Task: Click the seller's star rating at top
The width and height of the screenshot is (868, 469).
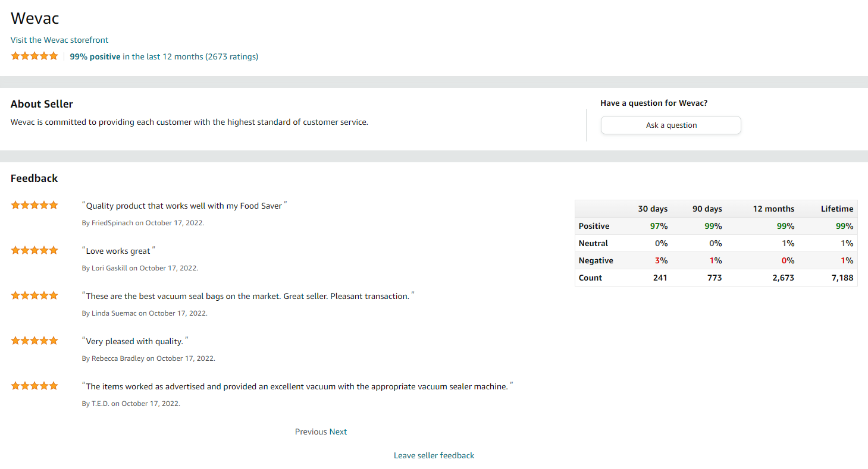Action: coord(35,56)
